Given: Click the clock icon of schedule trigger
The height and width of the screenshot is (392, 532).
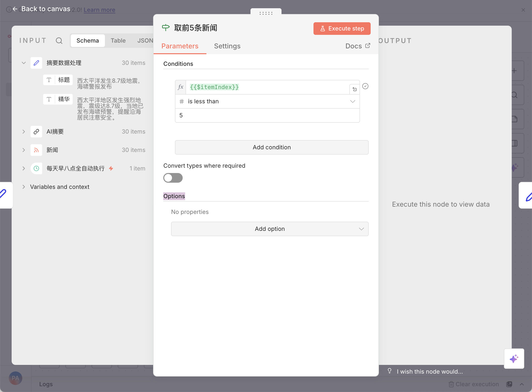Looking at the screenshot, I should click(36, 168).
